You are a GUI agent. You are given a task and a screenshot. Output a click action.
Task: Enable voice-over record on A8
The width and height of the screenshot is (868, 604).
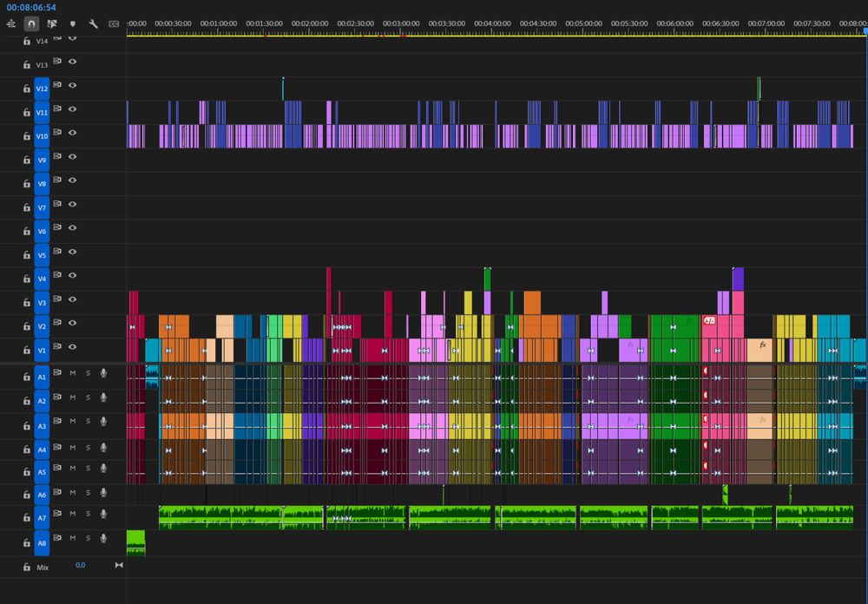tap(103, 538)
